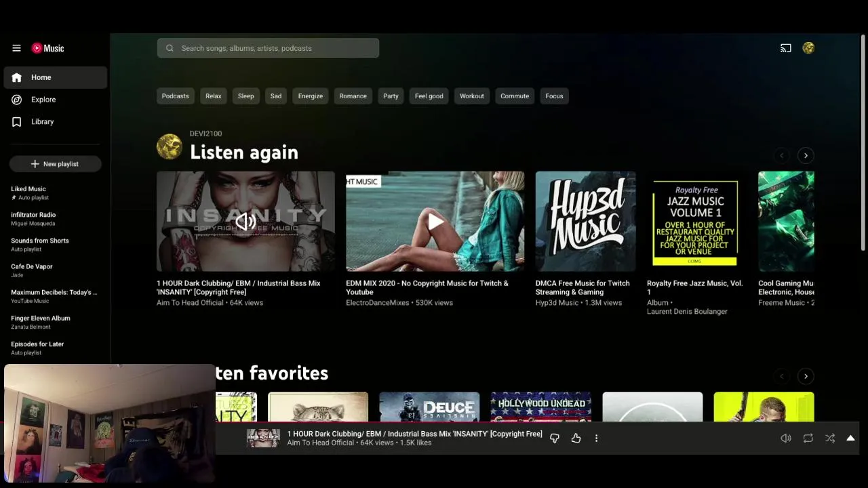This screenshot has height=488, width=868.
Task: Select the Party mood chip
Action: point(391,96)
